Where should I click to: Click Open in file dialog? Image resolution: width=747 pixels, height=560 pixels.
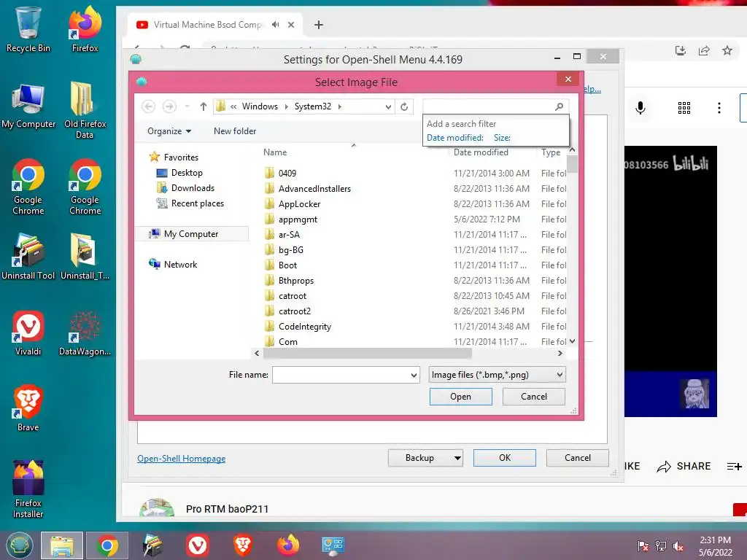(x=461, y=397)
